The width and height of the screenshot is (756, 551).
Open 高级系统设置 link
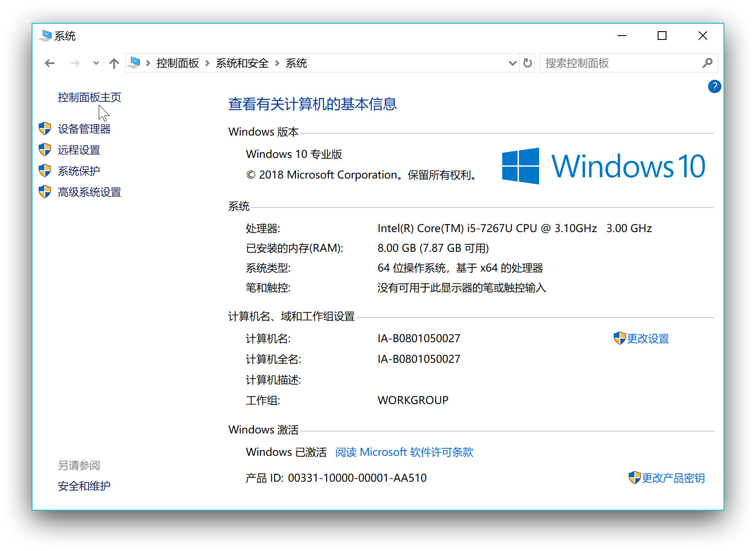pos(90,192)
